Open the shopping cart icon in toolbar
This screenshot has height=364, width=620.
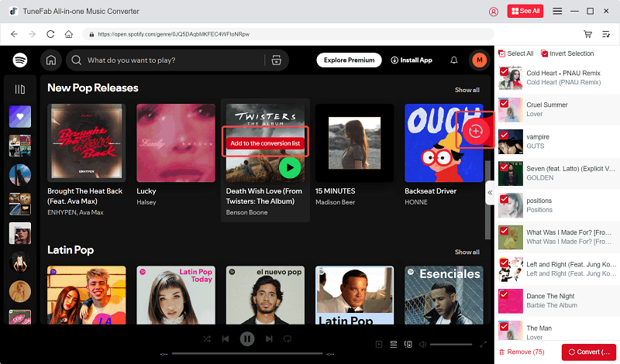click(587, 34)
